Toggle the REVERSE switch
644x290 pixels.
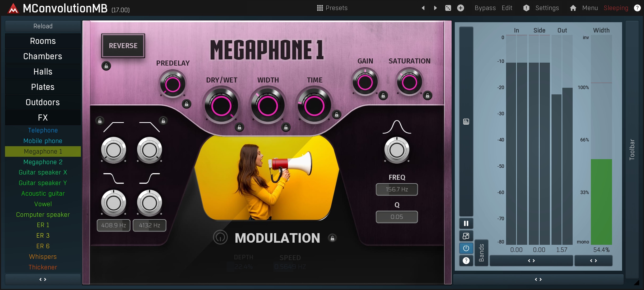point(123,46)
